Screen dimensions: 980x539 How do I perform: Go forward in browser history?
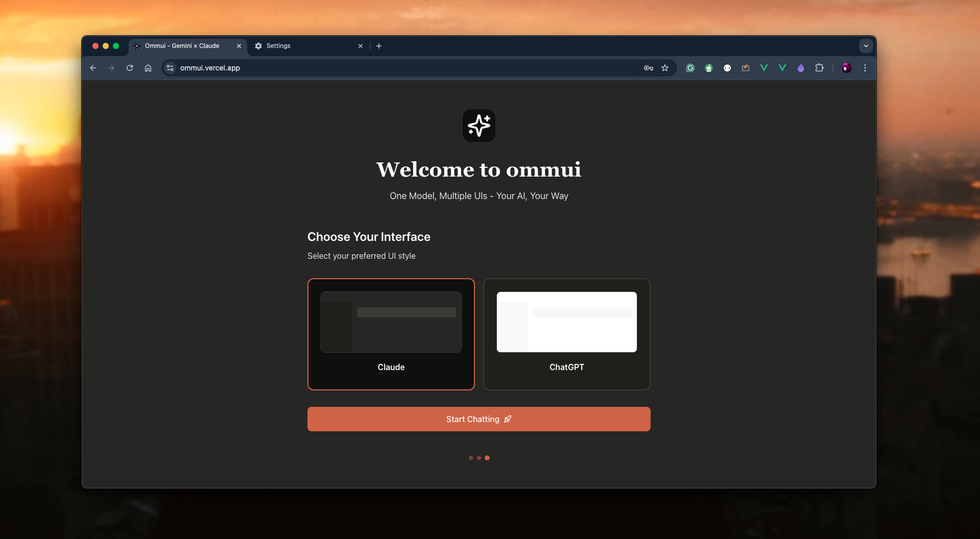click(111, 68)
